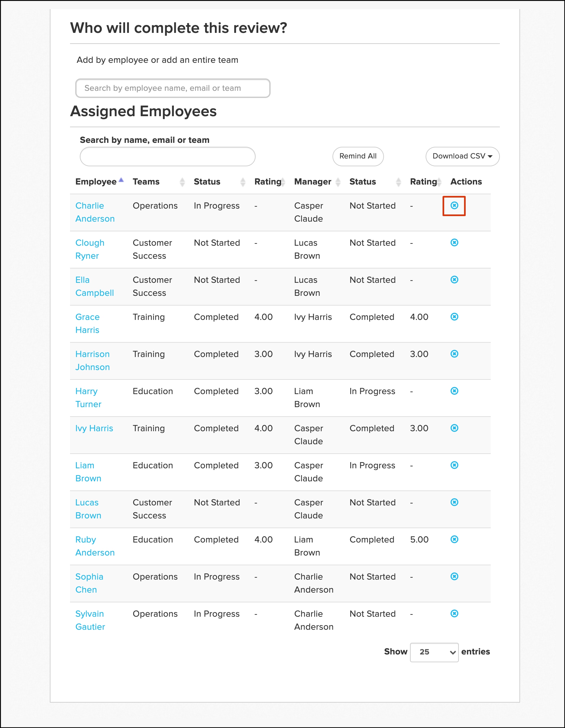Image resolution: width=565 pixels, height=728 pixels.
Task: Click Grace Harris employee rating 4.00
Action: (263, 317)
